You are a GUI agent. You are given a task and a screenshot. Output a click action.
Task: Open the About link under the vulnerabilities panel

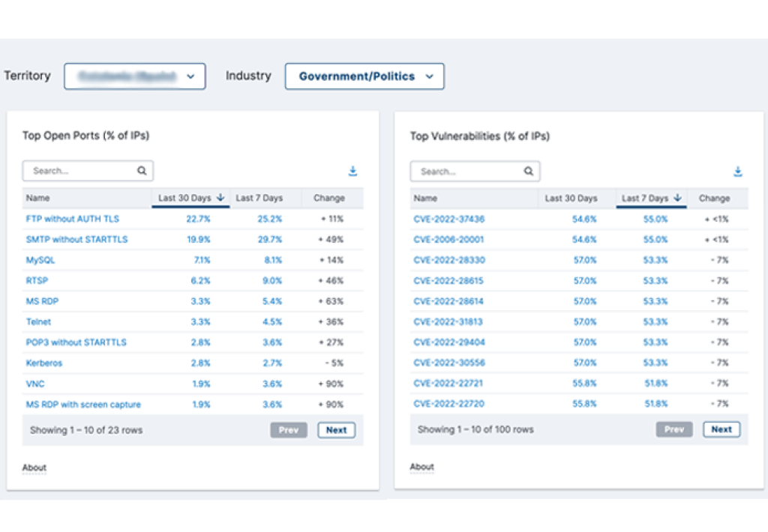tap(421, 466)
